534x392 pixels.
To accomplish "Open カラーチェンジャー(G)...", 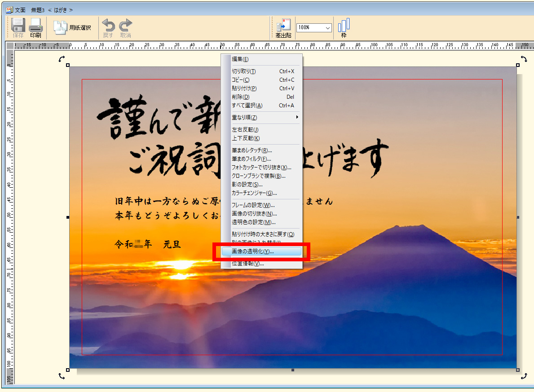I will click(261, 193).
